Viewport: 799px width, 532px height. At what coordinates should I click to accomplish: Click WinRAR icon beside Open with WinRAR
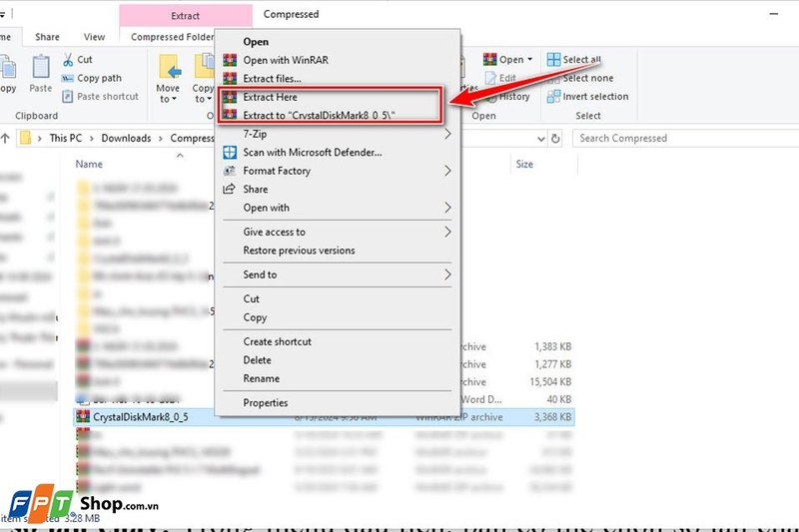[x=230, y=60]
